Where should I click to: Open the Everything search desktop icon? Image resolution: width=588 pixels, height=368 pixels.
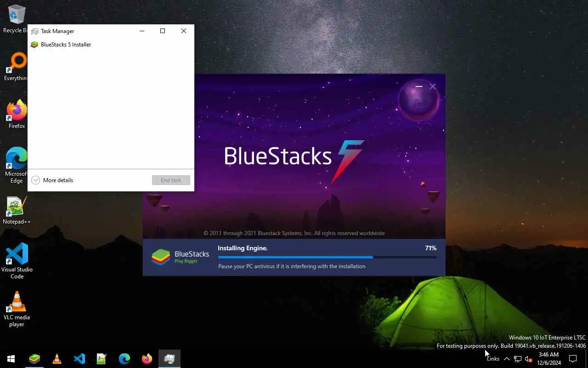[x=17, y=66]
